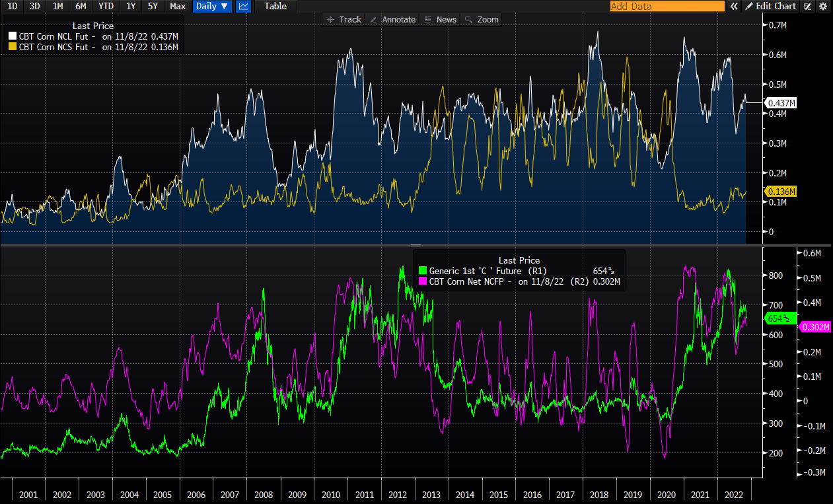Switch range to Max

pos(177,6)
